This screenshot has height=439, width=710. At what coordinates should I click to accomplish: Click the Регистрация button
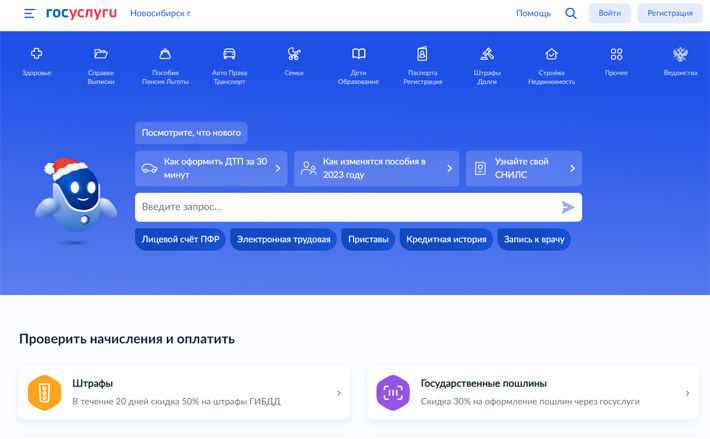pyautogui.click(x=670, y=14)
